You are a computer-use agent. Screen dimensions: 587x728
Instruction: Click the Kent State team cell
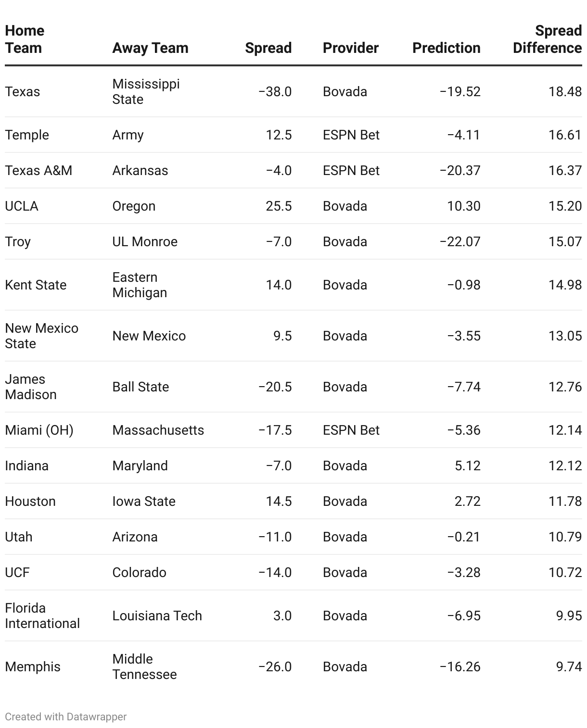point(36,285)
